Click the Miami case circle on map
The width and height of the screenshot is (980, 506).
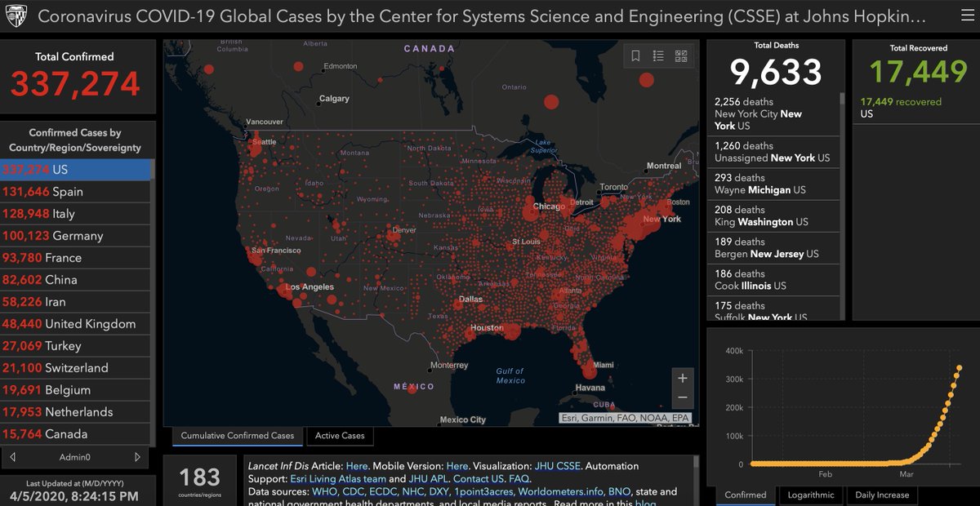[589, 372]
